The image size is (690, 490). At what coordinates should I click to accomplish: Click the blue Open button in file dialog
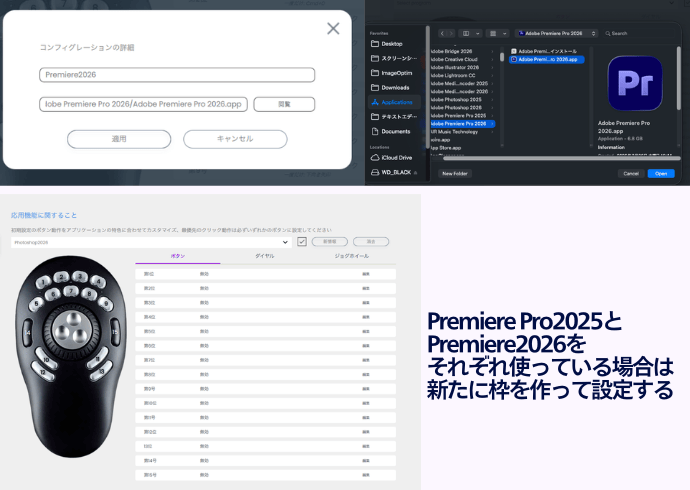pos(660,173)
